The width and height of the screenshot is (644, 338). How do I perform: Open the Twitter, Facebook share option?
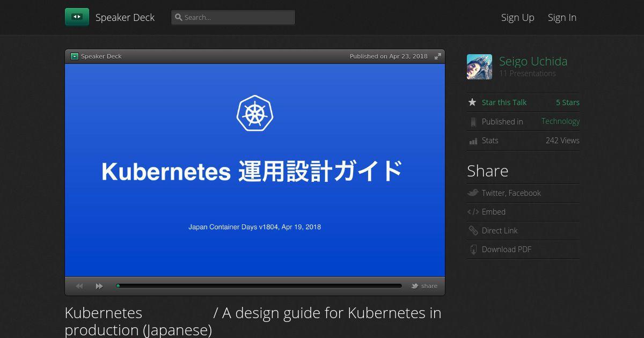pyautogui.click(x=511, y=193)
